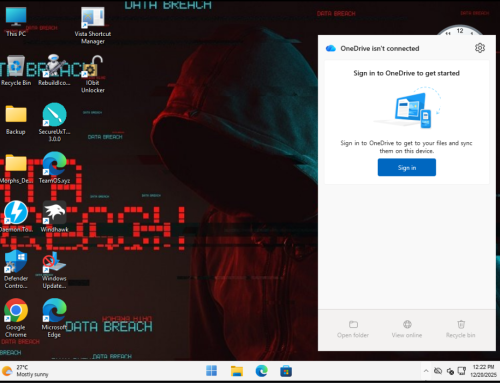The image size is (500, 383).
Task: Select the Defender Control icon
Action: 16,269
